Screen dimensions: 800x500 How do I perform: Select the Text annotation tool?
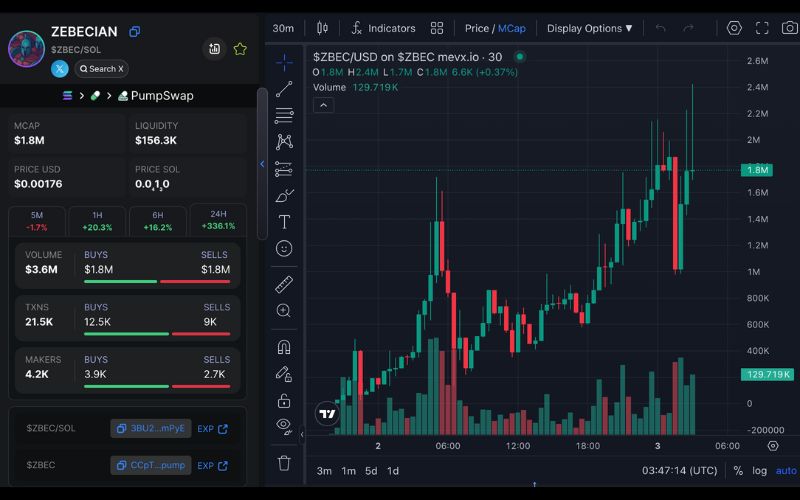click(284, 222)
